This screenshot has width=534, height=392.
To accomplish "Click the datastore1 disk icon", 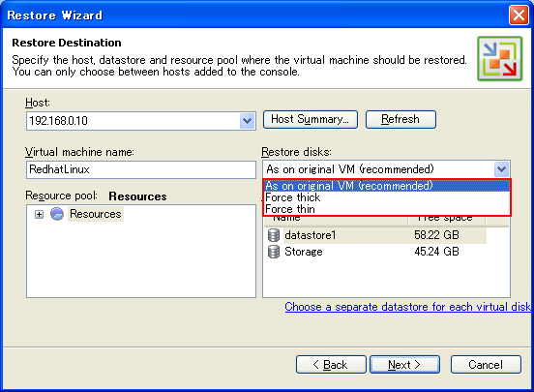I will (x=273, y=235).
